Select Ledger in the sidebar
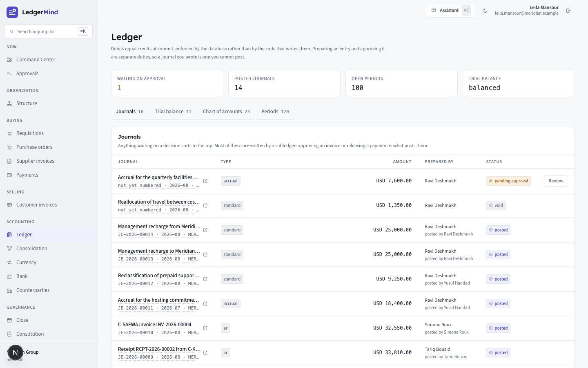This screenshot has width=588, height=368. [x=49, y=235]
